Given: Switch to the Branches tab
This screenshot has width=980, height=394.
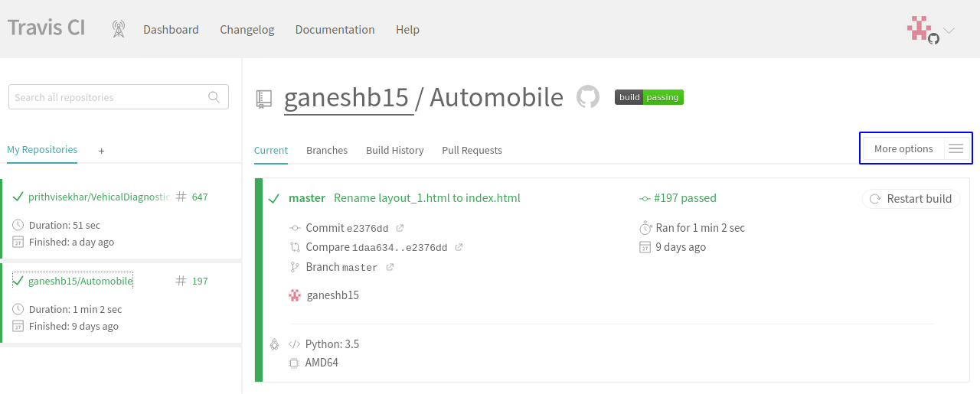Looking at the screenshot, I should (x=327, y=150).
